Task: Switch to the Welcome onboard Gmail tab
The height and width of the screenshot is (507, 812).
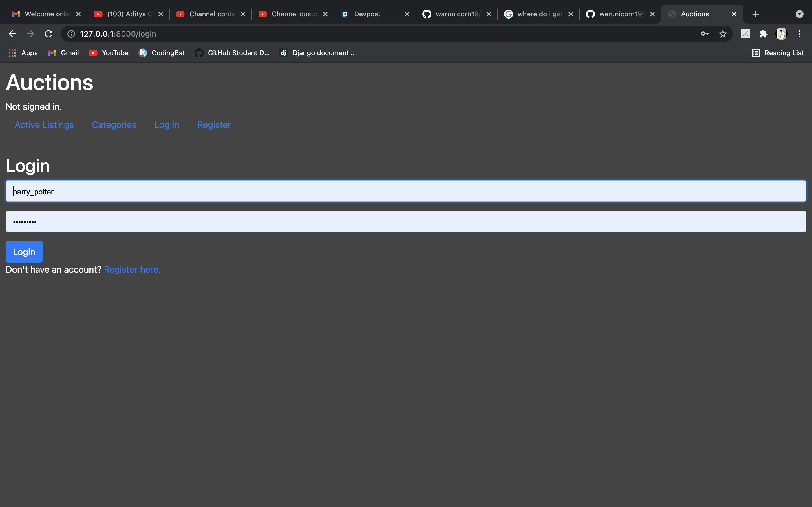Action: tap(47, 14)
